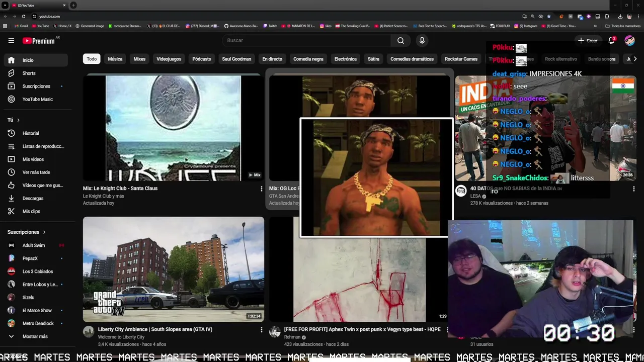Open the Home / X bookmark
This screenshot has width=644, height=362.
[62, 26]
